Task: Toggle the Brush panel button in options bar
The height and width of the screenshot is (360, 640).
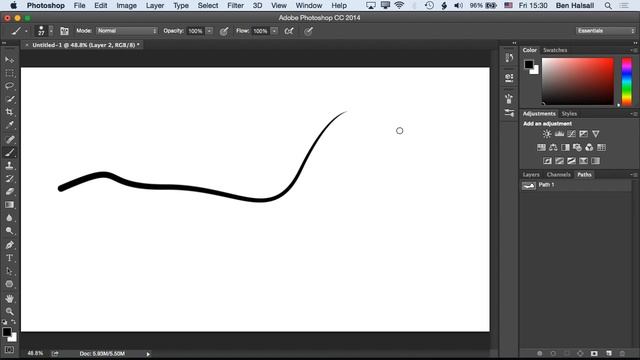Action: pyautogui.click(x=64, y=31)
